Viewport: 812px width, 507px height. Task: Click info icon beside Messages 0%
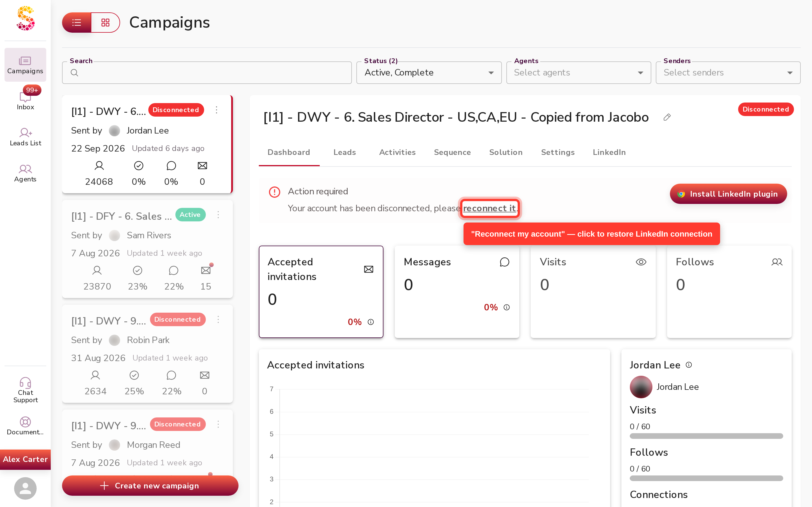pos(507,307)
